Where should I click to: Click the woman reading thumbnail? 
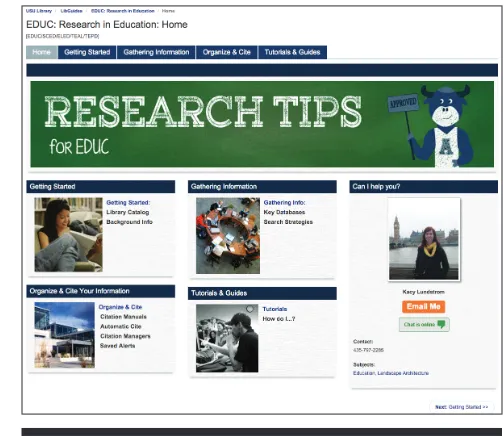(68, 235)
